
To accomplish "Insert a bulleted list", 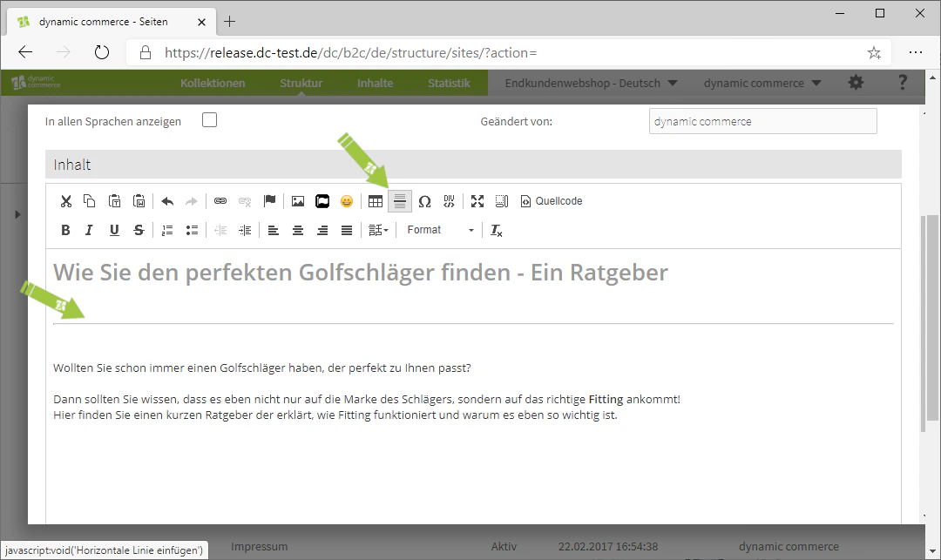I will click(x=192, y=230).
